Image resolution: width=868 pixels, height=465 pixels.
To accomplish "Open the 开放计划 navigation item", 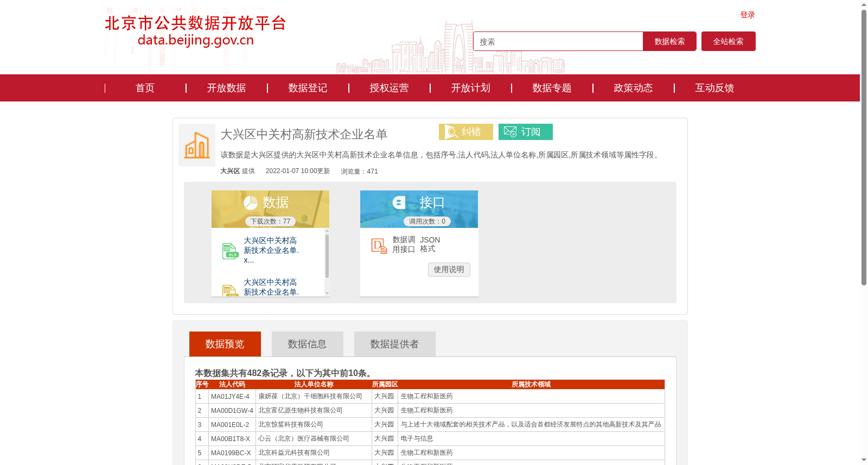I will click(470, 88).
